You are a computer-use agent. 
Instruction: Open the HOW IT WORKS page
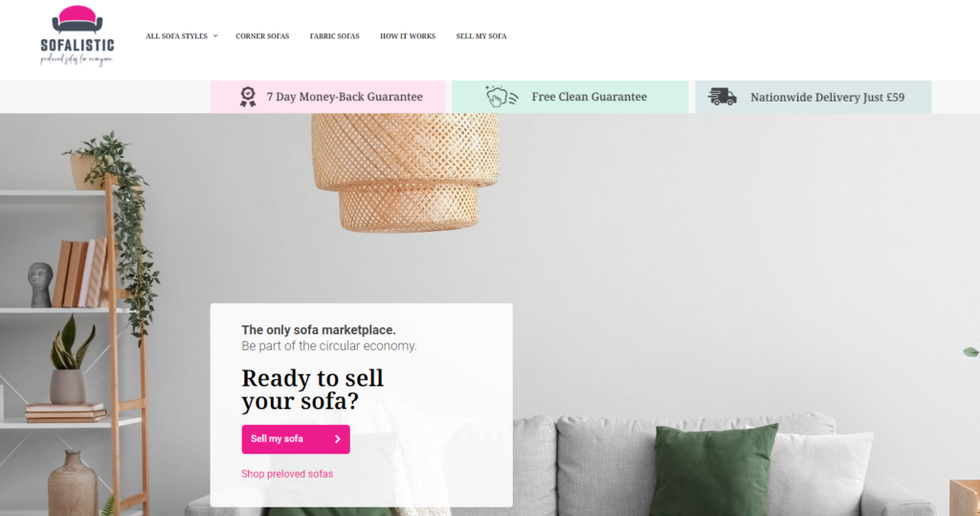408,36
